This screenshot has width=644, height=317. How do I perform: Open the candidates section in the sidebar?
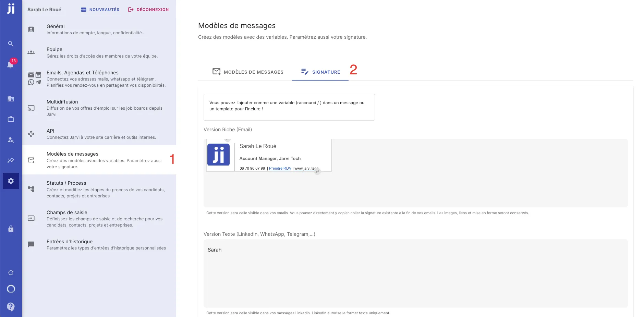click(11, 139)
